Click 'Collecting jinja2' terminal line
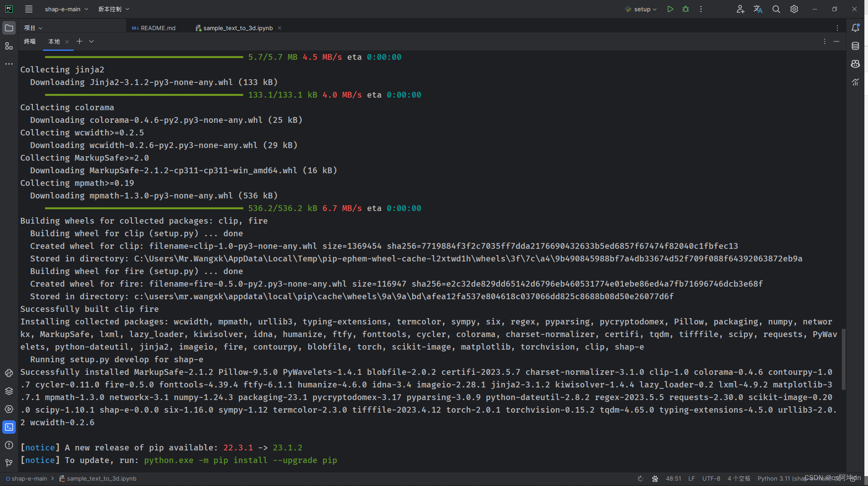Screen dimensions: 868x486 (x=62, y=70)
